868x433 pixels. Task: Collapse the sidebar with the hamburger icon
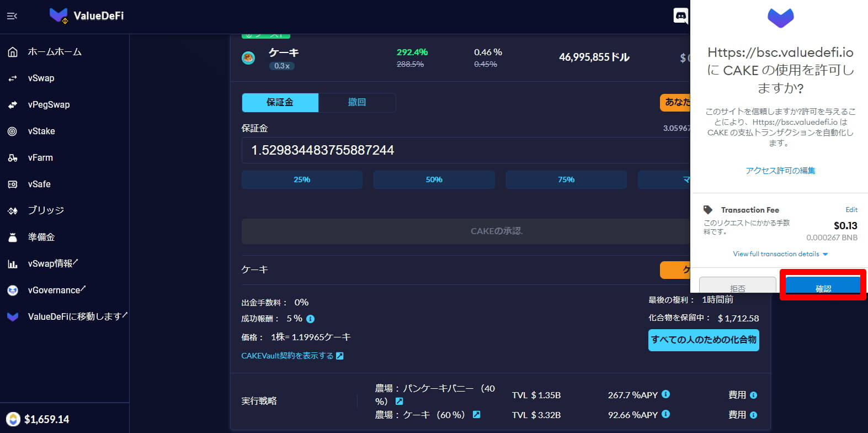coord(12,16)
